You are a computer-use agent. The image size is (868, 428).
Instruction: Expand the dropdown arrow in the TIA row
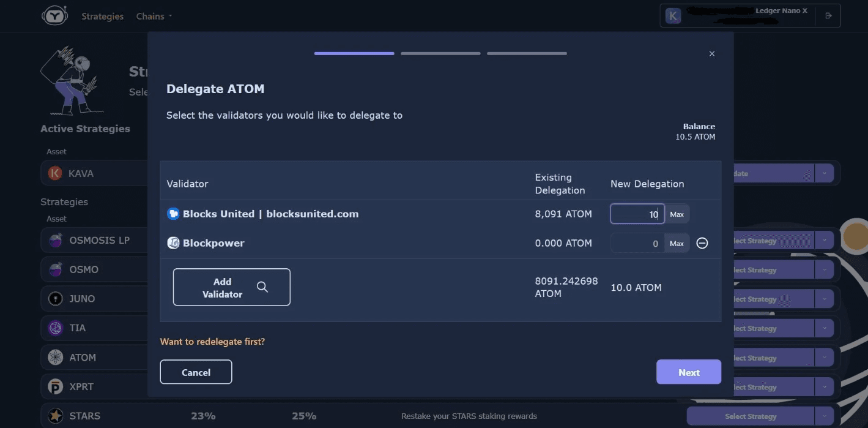[x=825, y=329]
